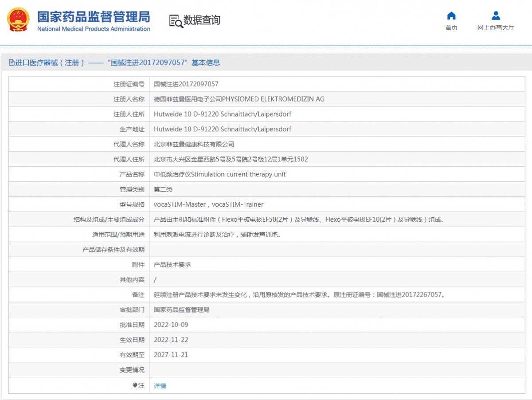
Task: Select the 审批部门 value 国家药品监督管理局
Action: [182, 310]
